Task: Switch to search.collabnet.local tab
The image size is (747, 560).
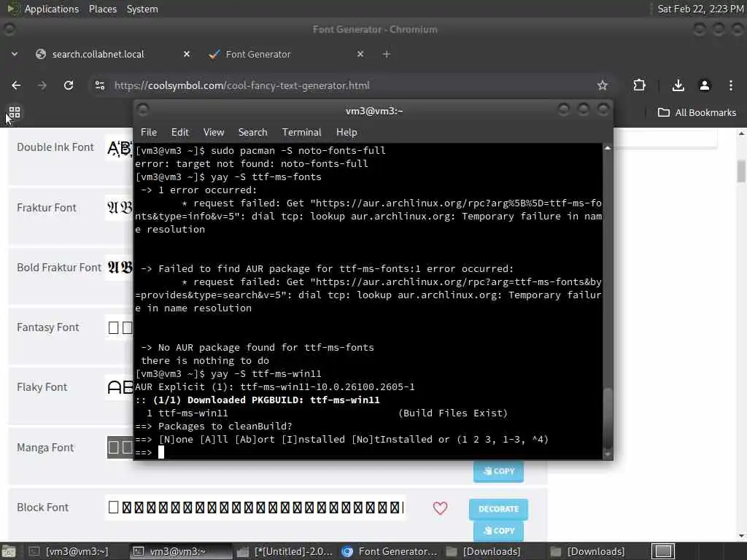Action: point(98,54)
